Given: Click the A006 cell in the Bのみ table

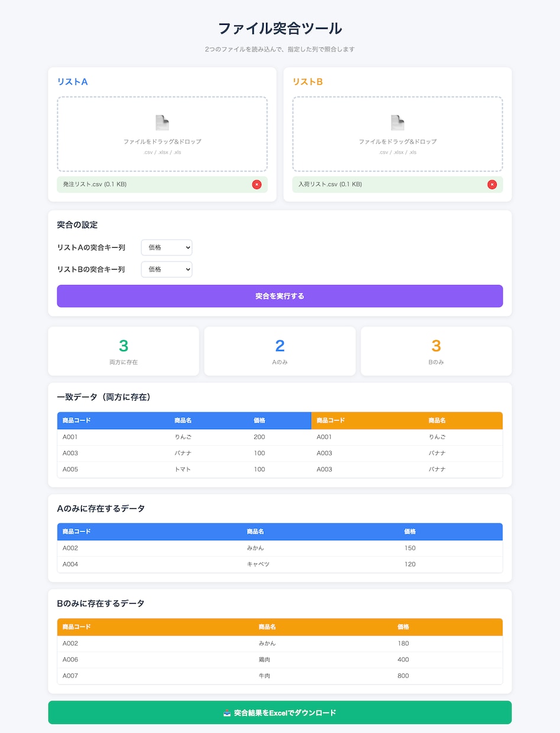Looking at the screenshot, I should point(70,660).
